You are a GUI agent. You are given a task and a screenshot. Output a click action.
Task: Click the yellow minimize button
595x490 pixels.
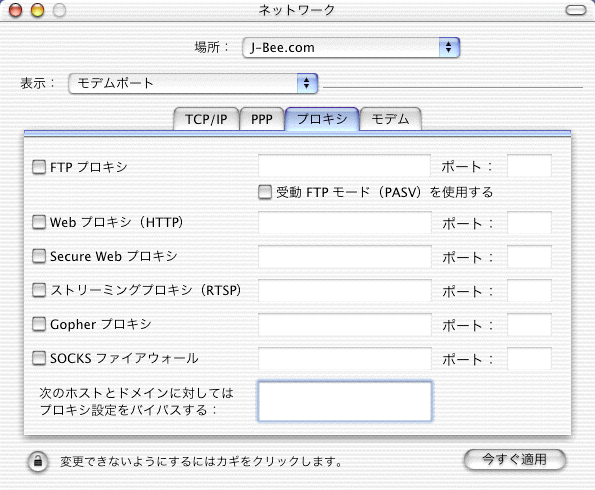37,10
